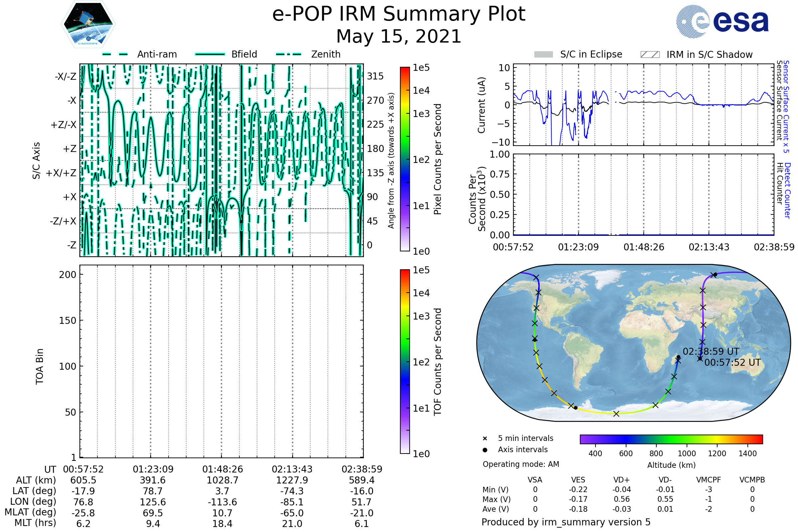Viewport: 798px width, 532px height.
Task: Click the Anti-ram dashed line legend marker
Action: [115, 54]
